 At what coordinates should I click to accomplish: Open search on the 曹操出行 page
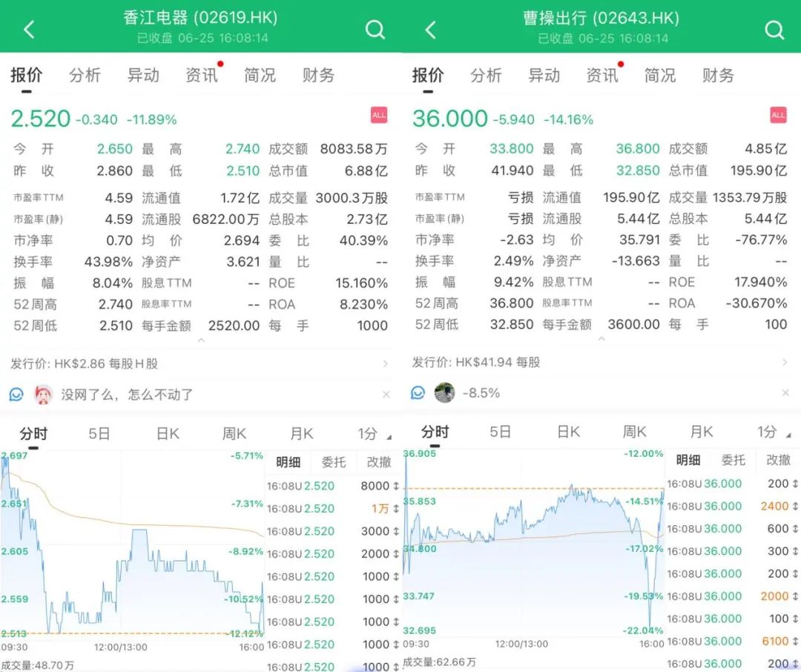[775, 30]
